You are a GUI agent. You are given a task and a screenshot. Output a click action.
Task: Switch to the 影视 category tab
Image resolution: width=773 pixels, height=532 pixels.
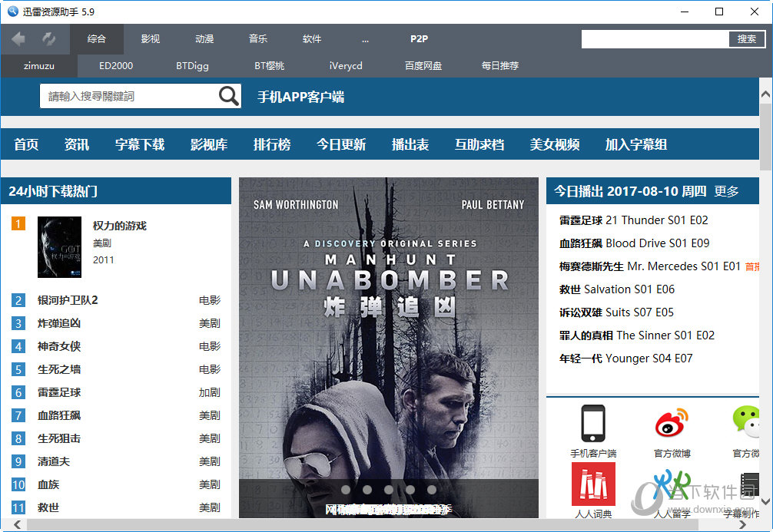(x=151, y=39)
